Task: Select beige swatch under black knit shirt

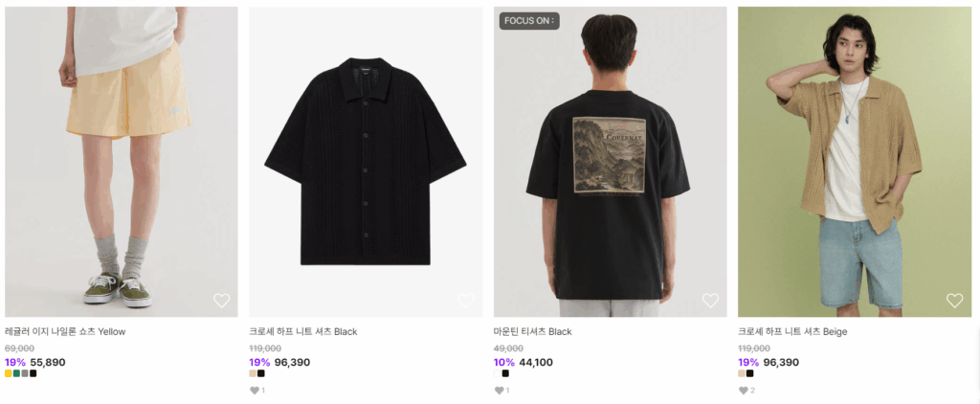Action: click(x=253, y=373)
